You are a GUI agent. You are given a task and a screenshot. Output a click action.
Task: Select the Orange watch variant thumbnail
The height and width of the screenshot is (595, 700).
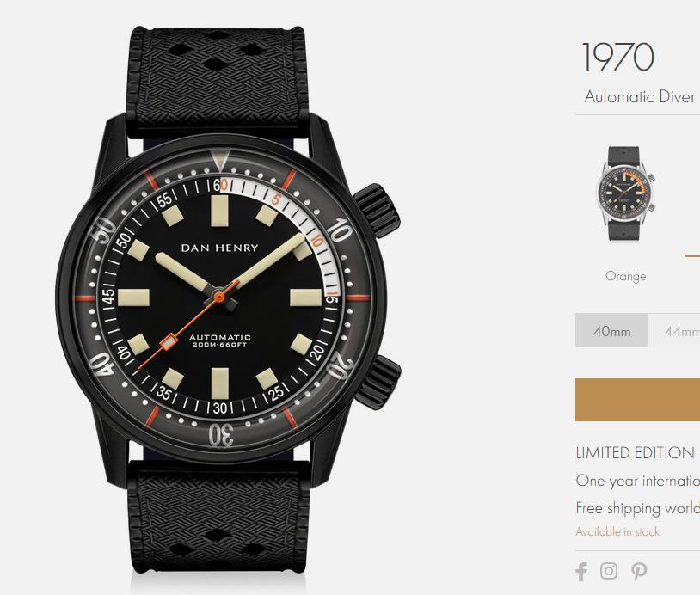(x=625, y=194)
